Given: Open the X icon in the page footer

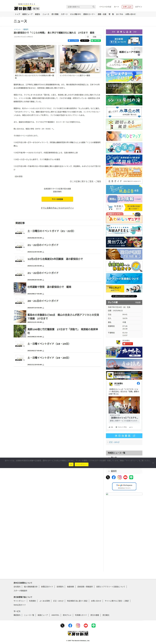Looking at the screenshot, I should coord(62,626).
